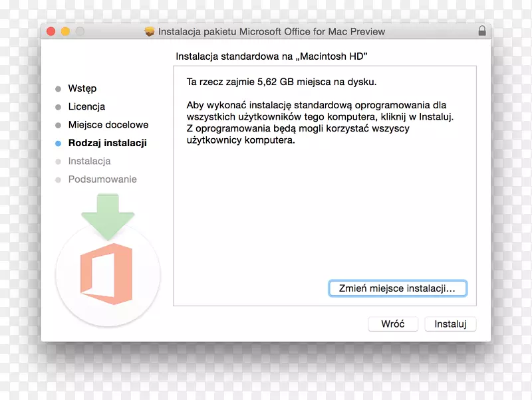Click the step bullet next to Miejsce docelowe

pos(59,125)
